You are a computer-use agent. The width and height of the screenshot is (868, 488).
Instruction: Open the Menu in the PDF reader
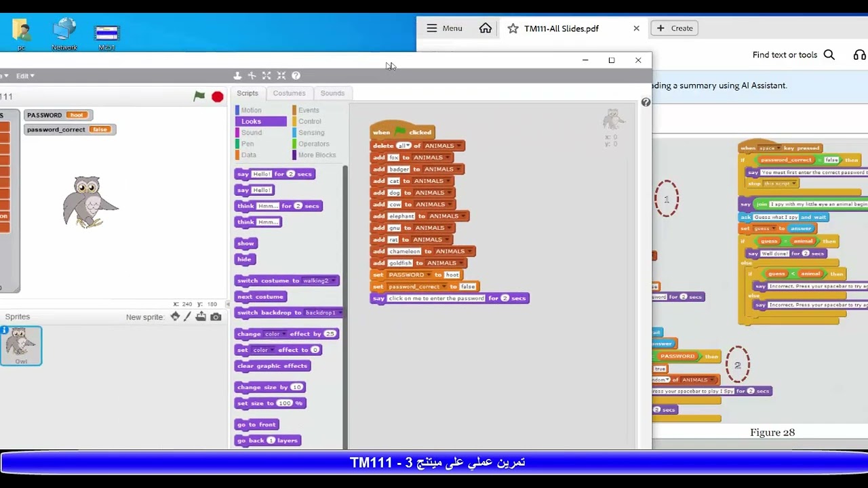coord(444,28)
